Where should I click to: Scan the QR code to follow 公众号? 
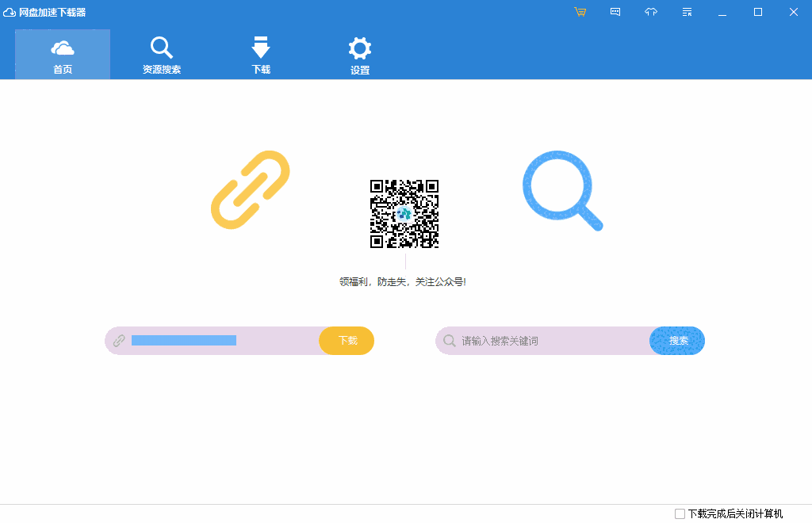tap(405, 215)
